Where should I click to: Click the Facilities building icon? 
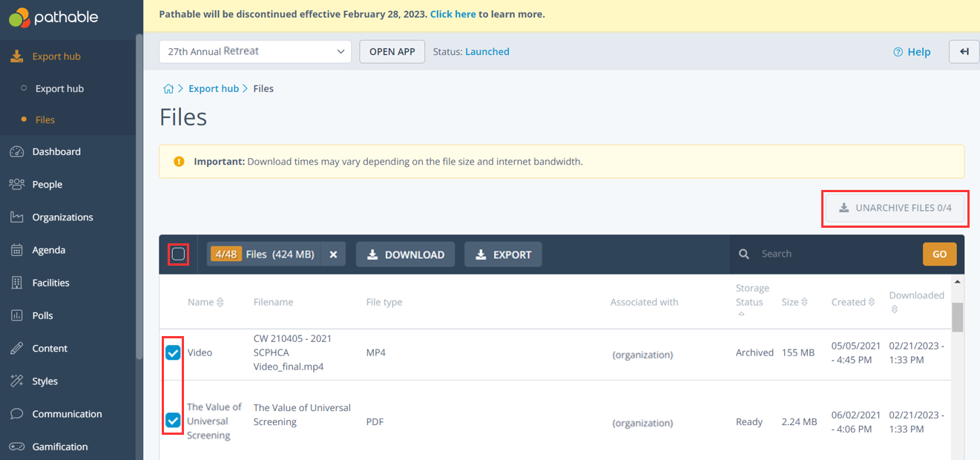pyautogui.click(x=17, y=283)
